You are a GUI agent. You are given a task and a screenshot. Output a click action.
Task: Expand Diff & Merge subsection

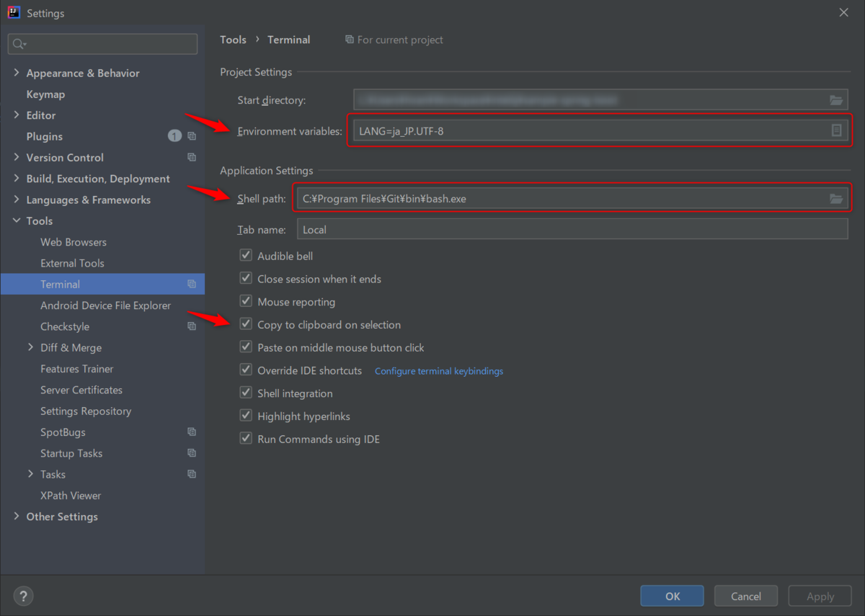pos(30,347)
